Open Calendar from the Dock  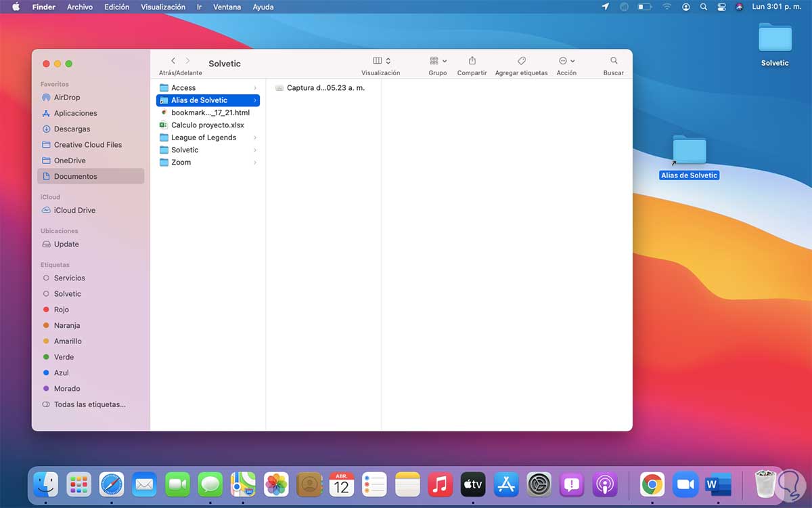342,484
